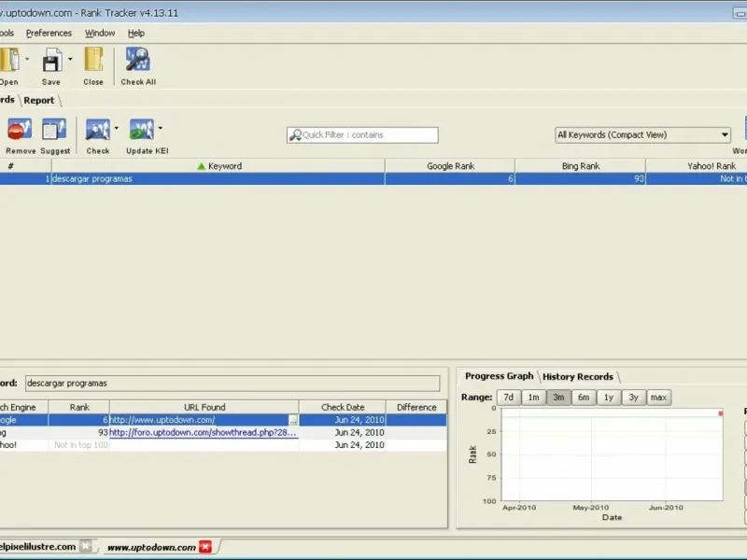Switch to the elpixelilustre.com project tab

coord(37,546)
